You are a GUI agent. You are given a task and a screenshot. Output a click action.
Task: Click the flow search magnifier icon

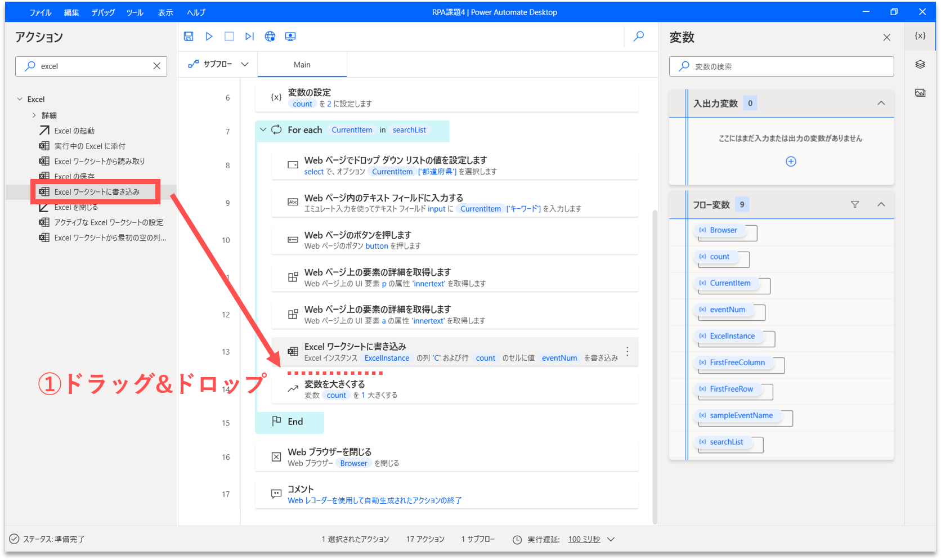(x=639, y=37)
